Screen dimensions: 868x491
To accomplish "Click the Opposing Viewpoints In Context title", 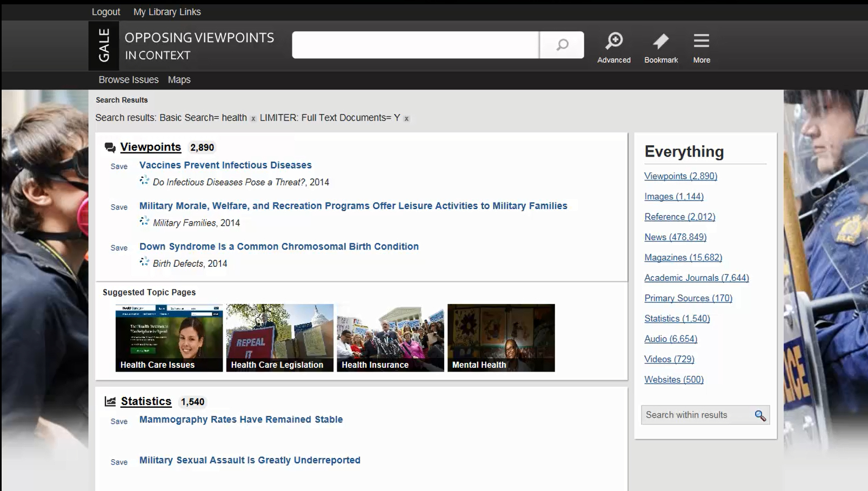I will pos(199,46).
